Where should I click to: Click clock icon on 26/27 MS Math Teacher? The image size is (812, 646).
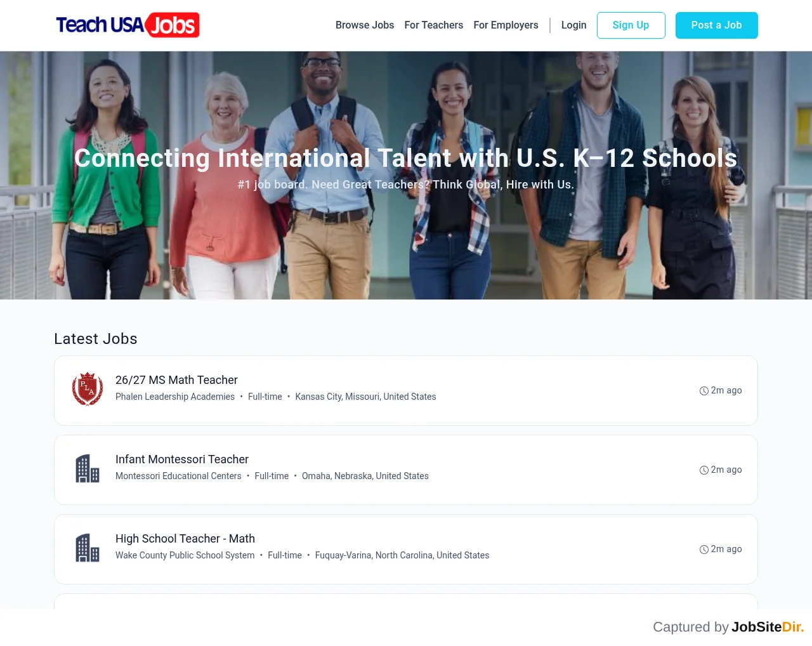click(704, 391)
